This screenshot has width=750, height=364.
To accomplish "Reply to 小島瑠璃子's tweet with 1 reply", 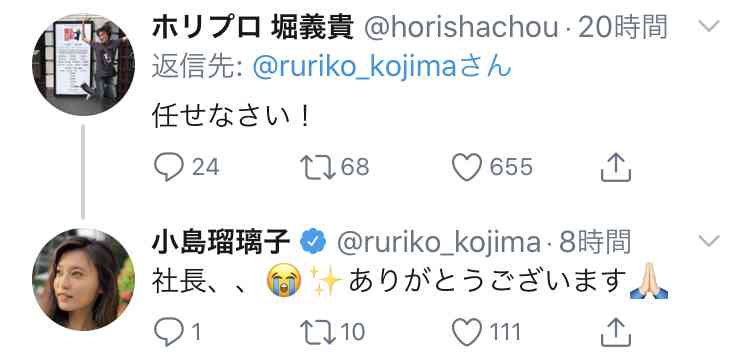I will point(168,332).
